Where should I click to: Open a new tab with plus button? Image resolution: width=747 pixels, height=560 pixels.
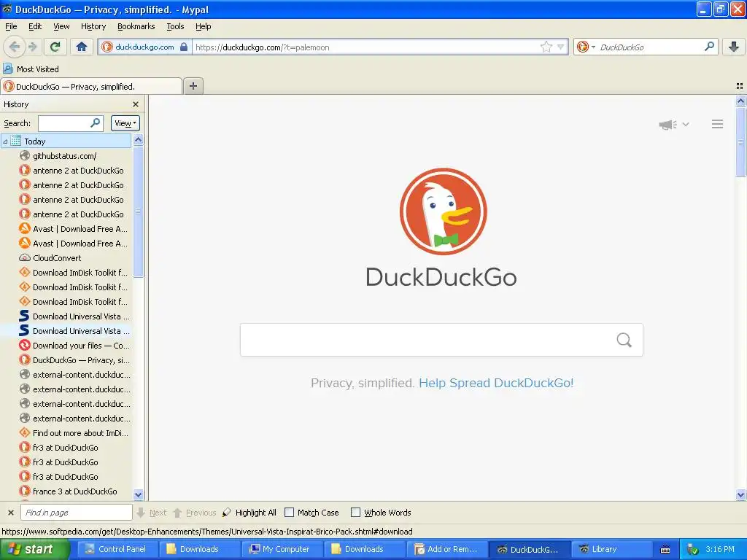tap(193, 86)
